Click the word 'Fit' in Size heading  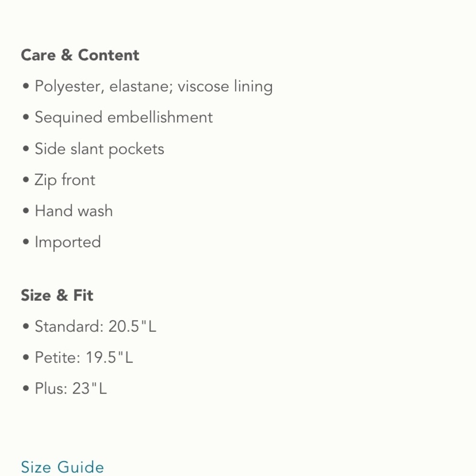83,295
